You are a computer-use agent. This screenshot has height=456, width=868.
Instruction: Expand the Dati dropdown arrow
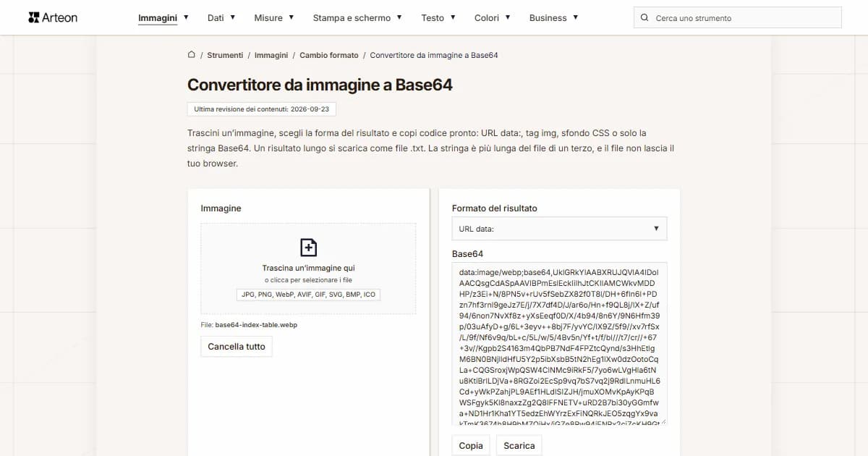coord(232,17)
